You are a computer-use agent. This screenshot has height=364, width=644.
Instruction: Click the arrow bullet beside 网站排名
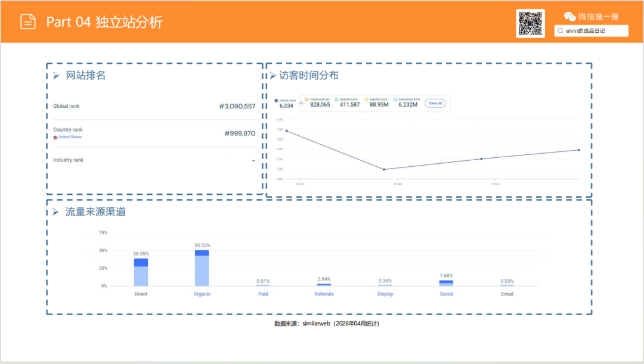tap(55, 76)
